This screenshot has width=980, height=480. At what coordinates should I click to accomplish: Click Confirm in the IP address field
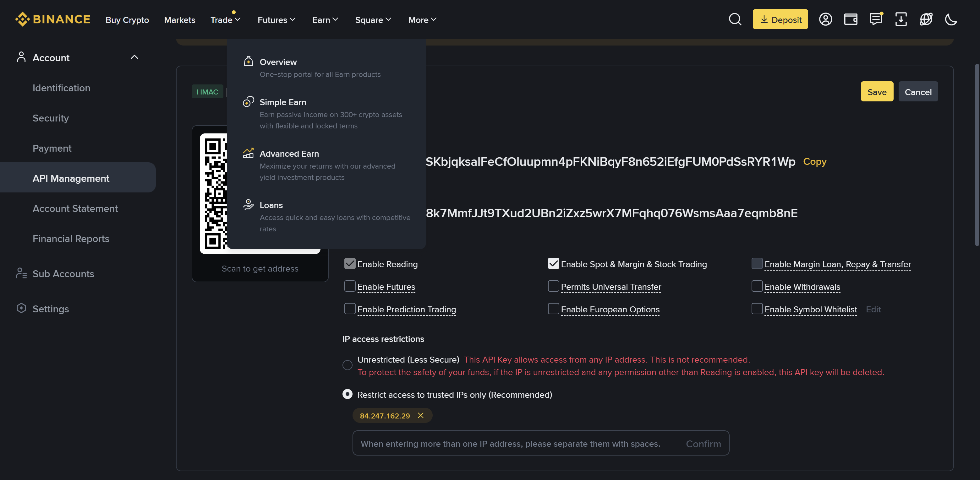pos(704,444)
